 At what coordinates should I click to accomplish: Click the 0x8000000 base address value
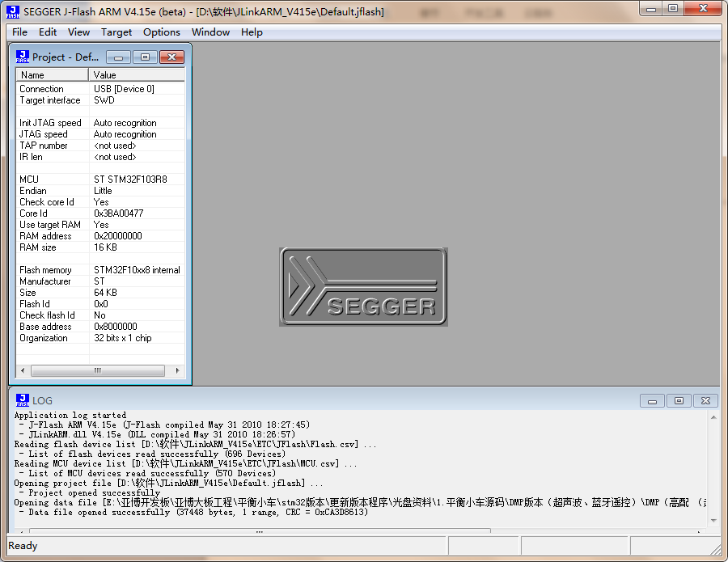point(115,326)
